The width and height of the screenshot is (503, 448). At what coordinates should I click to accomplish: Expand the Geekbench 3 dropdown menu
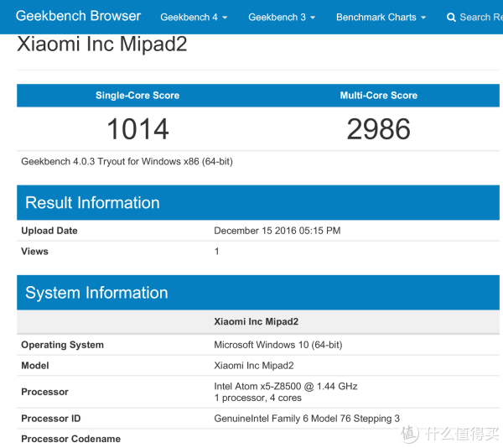(x=282, y=17)
